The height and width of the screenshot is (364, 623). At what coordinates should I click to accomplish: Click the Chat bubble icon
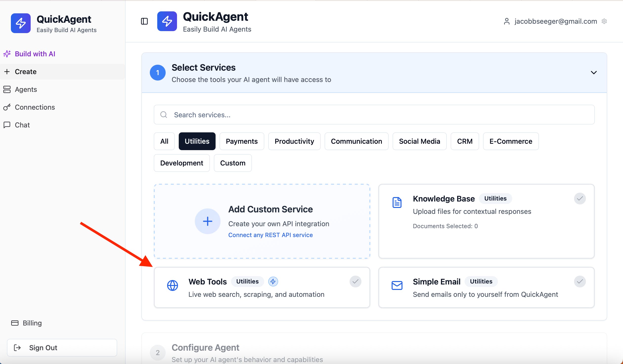click(x=7, y=125)
